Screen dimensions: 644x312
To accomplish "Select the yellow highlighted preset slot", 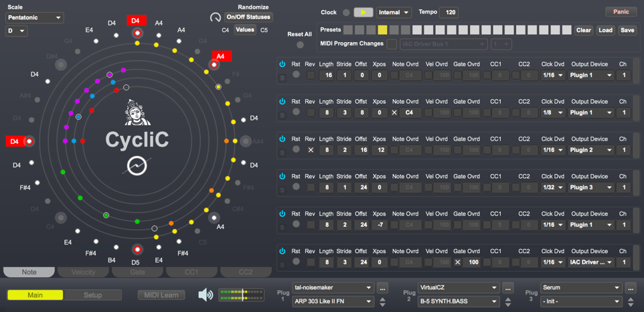I will [x=382, y=30].
